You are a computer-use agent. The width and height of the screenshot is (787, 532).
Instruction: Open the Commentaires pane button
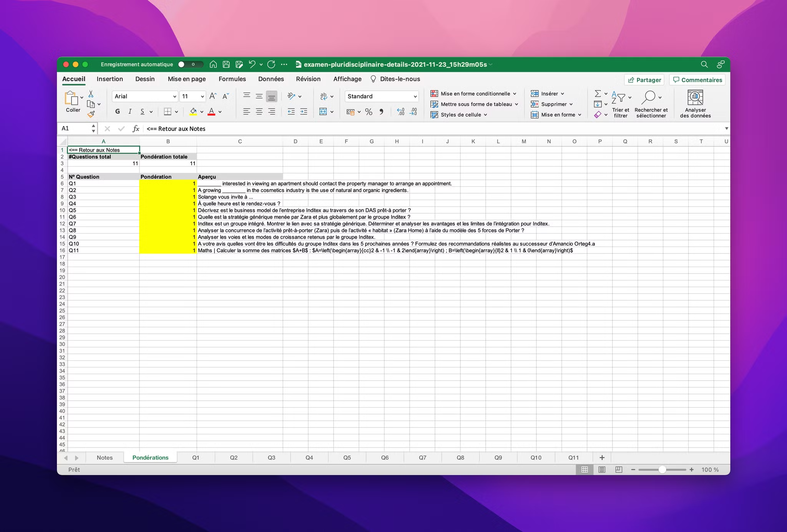coord(697,80)
